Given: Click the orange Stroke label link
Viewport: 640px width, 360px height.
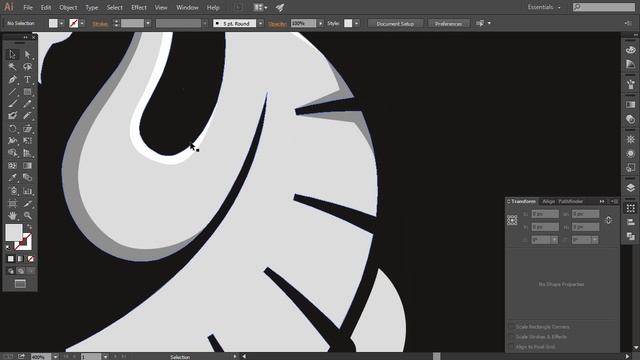Looking at the screenshot, I should click(x=100, y=24).
